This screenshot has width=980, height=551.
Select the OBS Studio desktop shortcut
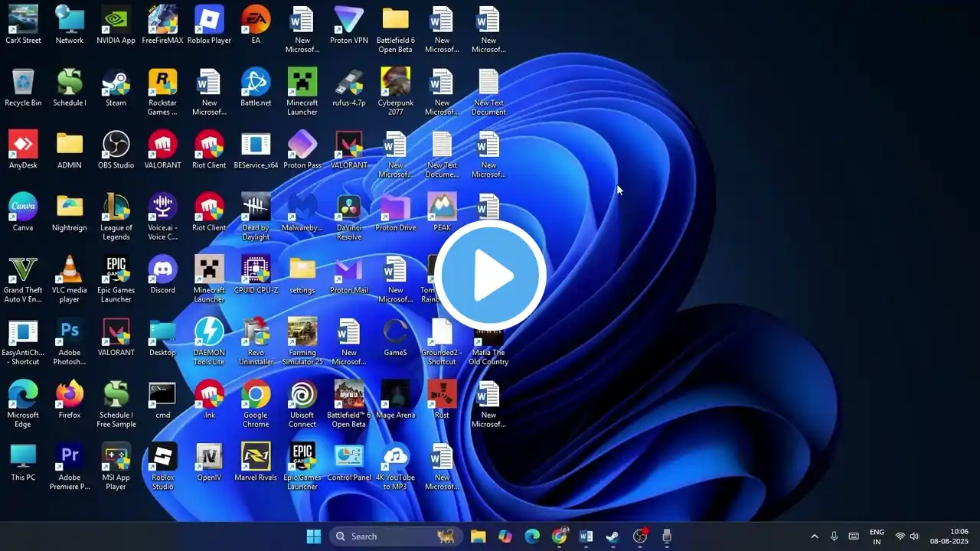pyautogui.click(x=116, y=149)
